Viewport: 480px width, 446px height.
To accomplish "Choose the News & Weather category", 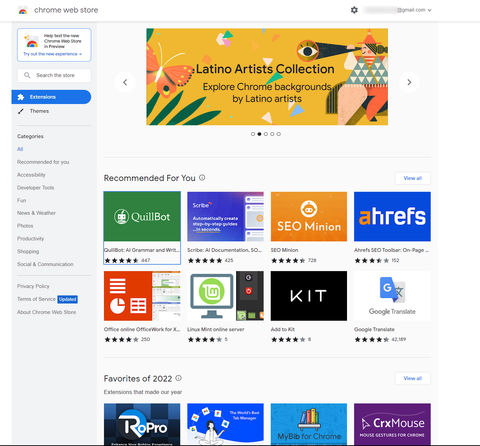I will (36, 213).
